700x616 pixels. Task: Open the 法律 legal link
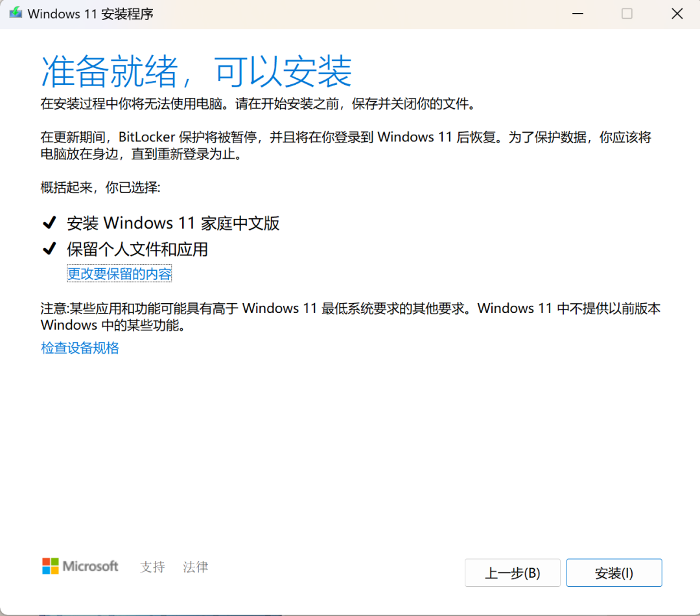pos(196,567)
